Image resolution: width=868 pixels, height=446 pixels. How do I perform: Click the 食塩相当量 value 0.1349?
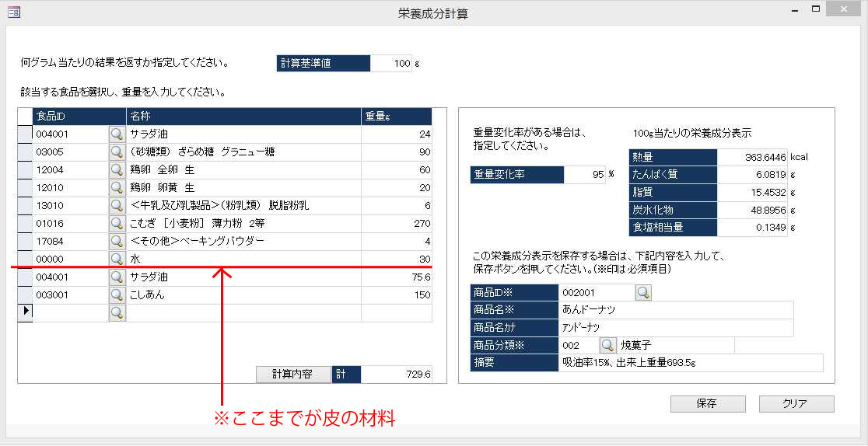752,228
